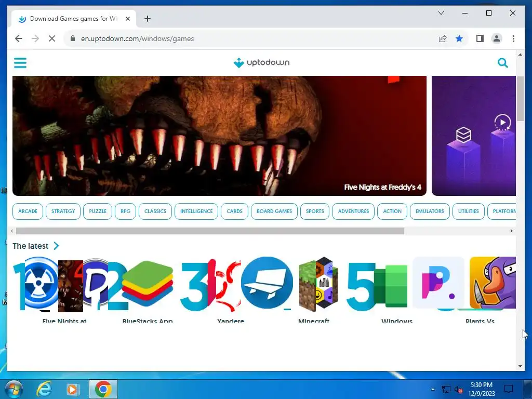Open Windows Media Player from the taskbar
Image resolution: width=532 pixels, height=399 pixels.
[x=72, y=389]
